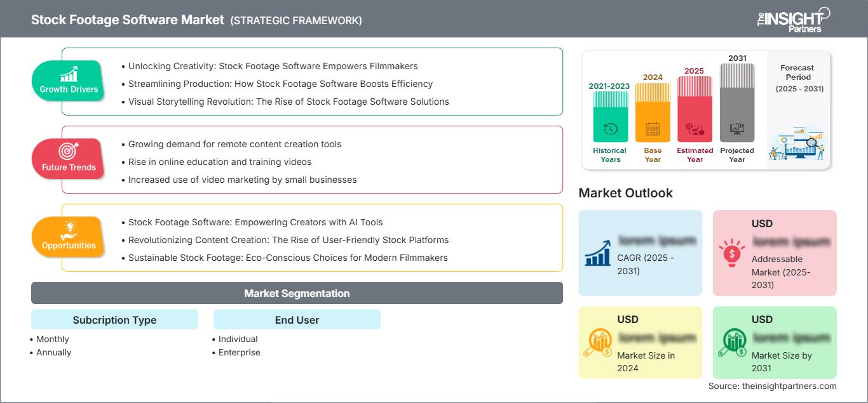
Task: Click the Estimated Year gear icon
Action: point(695,129)
